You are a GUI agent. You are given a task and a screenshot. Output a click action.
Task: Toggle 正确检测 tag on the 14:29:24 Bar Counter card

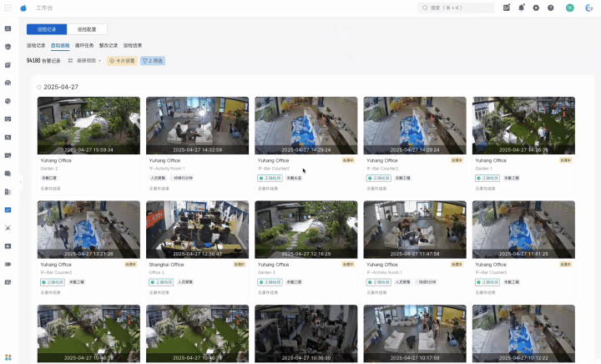coord(270,178)
